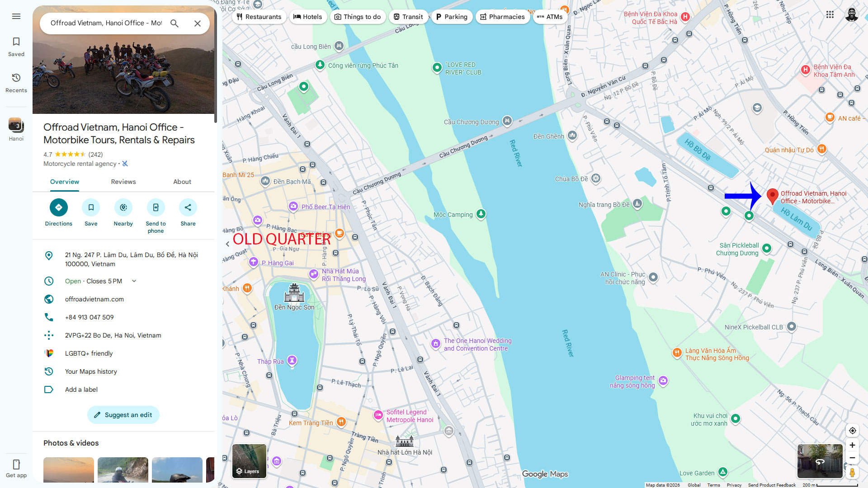Click the Offroad Vietnam red map pin

pos(773,197)
